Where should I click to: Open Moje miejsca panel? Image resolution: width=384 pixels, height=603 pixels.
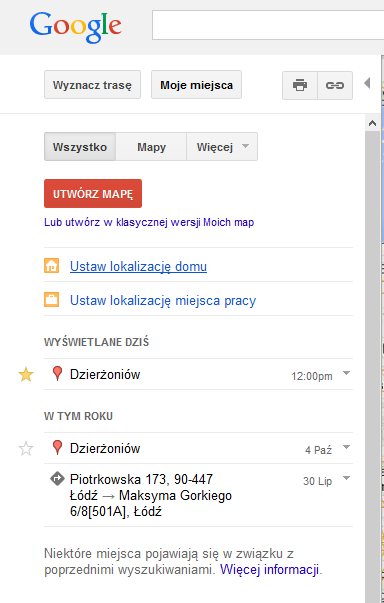pos(196,85)
